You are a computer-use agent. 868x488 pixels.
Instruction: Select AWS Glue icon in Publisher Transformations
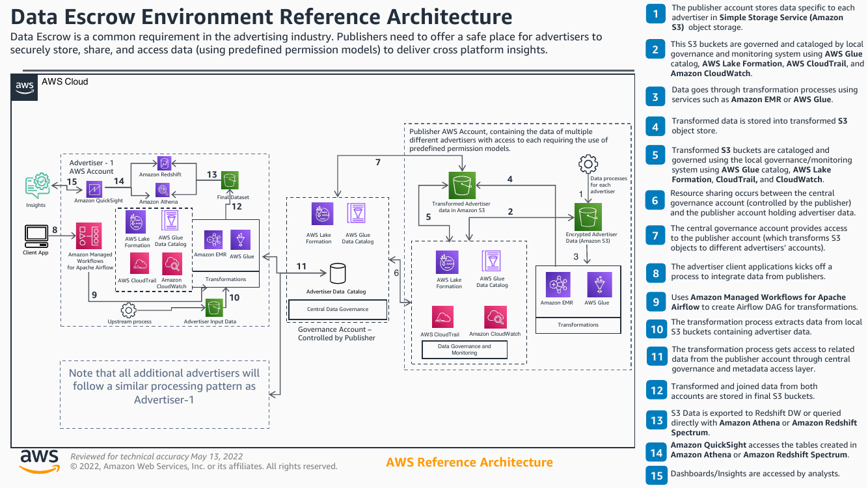pos(599,284)
